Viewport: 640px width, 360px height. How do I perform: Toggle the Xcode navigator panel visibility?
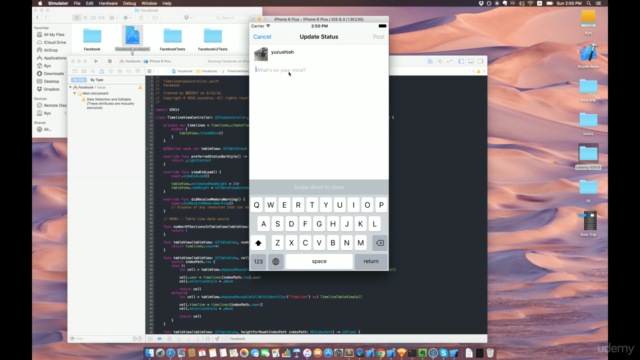(461, 61)
